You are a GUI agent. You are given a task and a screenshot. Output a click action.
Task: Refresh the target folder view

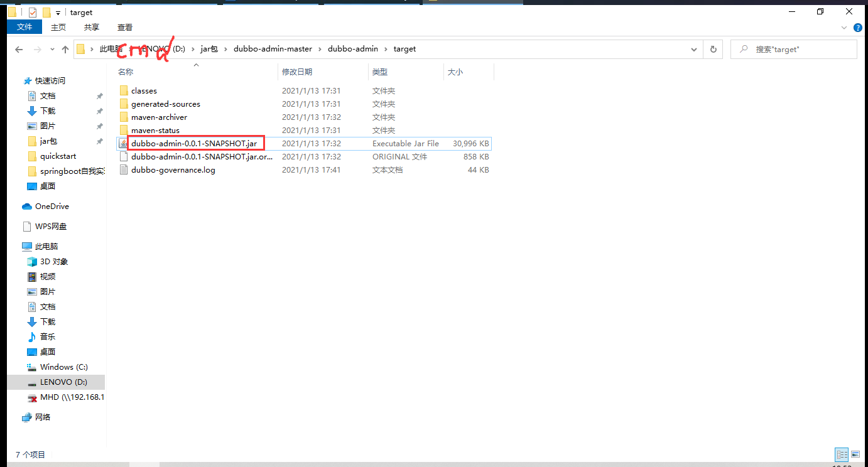713,49
